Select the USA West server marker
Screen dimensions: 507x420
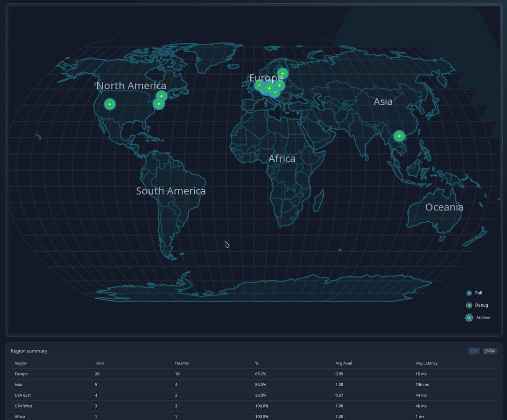pos(109,104)
